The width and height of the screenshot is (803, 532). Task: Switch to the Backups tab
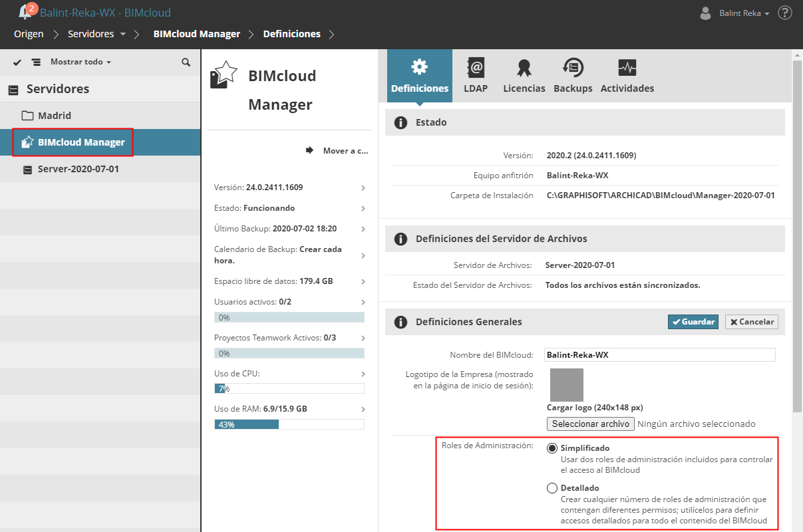[x=573, y=76]
